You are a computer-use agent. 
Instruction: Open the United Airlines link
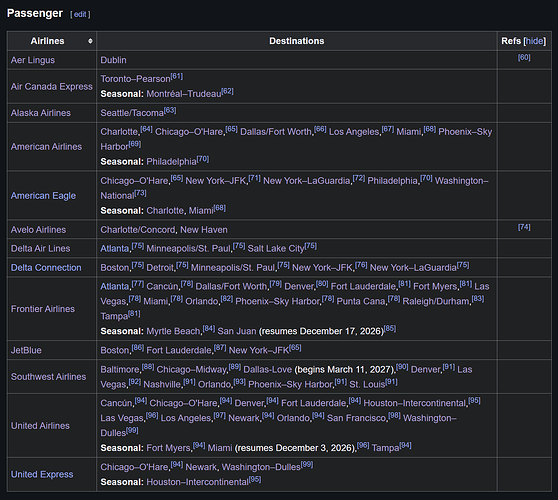pyautogui.click(x=40, y=426)
